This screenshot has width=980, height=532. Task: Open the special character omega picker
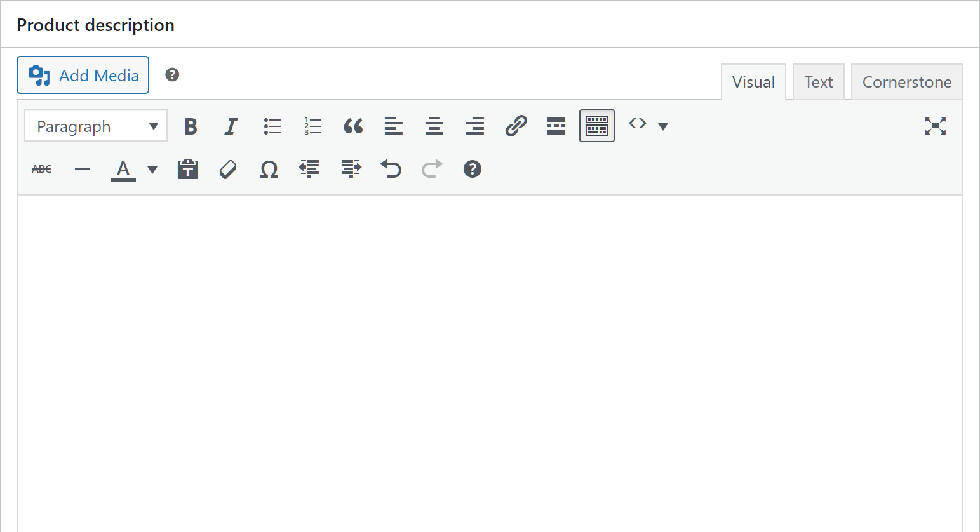[269, 169]
